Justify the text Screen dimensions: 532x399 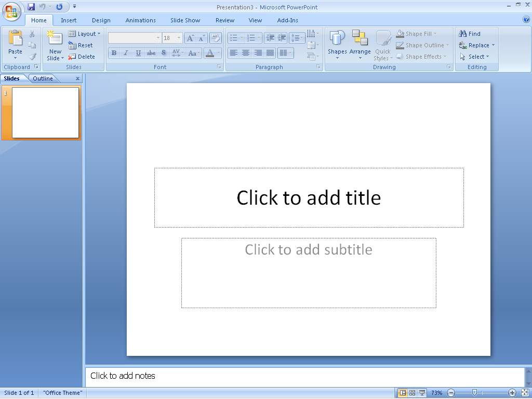[270, 53]
